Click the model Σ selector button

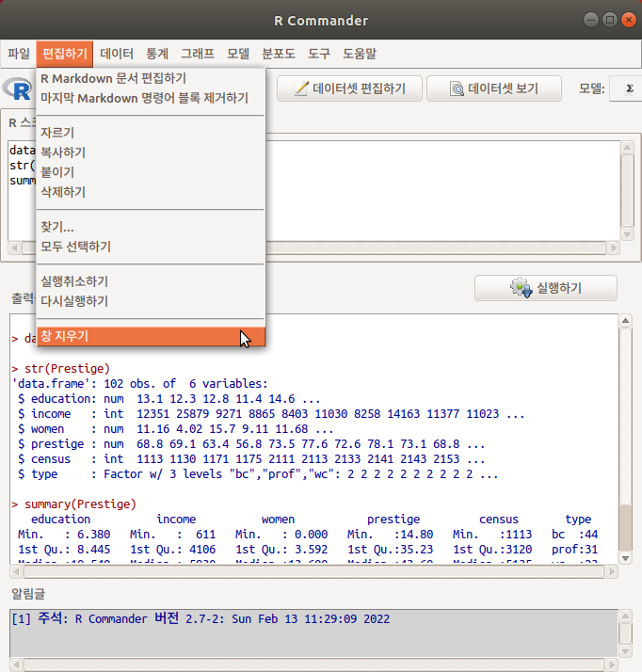pyautogui.click(x=628, y=88)
